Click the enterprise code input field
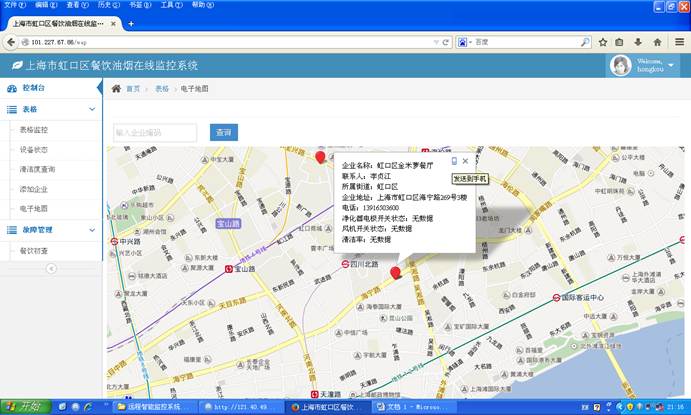 click(x=155, y=132)
